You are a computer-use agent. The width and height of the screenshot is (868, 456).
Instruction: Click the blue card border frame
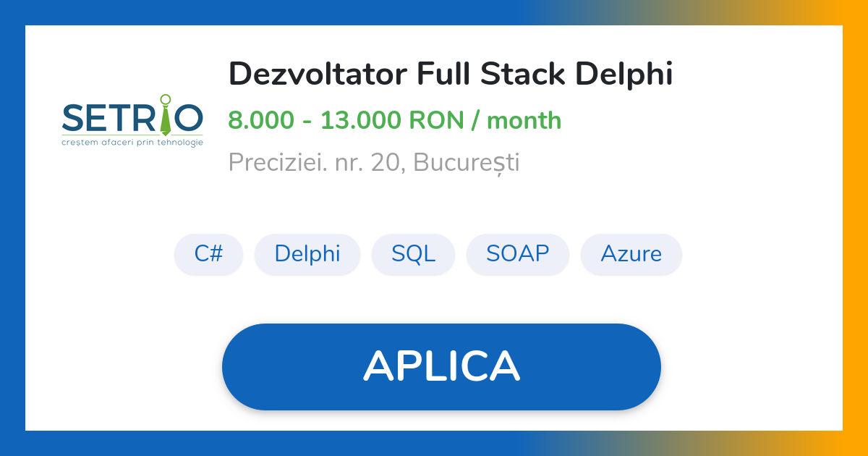(13, 228)
